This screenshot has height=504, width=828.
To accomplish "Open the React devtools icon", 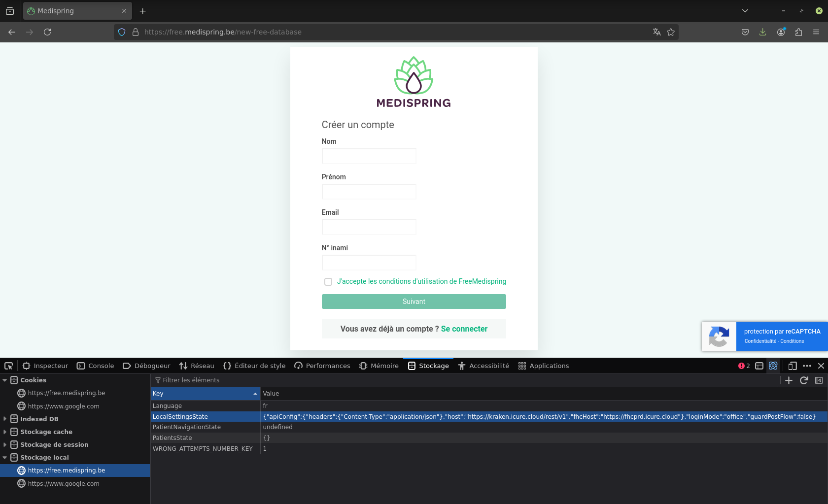I will (x=773, y=366).
